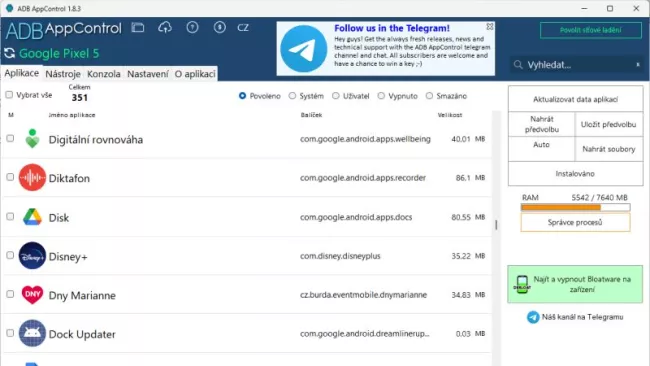This screenshot has width=650, height=366.
Task: Click the Telegram logo in the banner
Action: coord(303,48)
